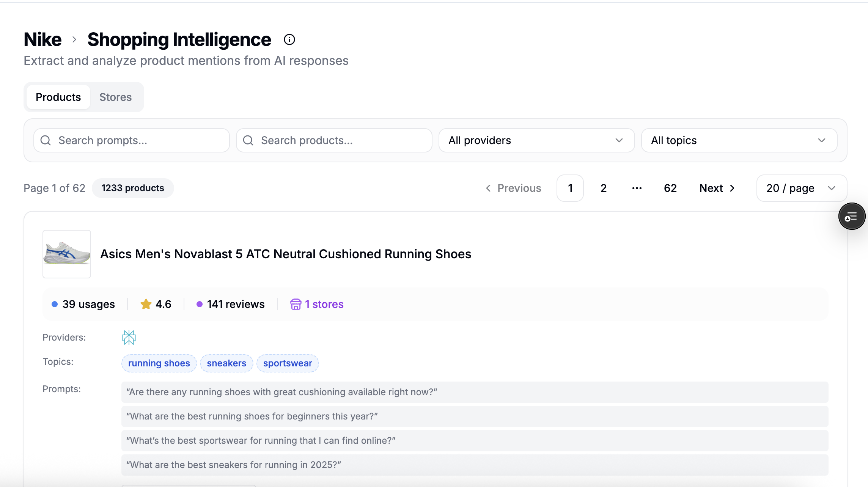Click the info icon beside Shopping Intelligence
The height and width of the screenshot is (487, 868).
click(289, 39)
